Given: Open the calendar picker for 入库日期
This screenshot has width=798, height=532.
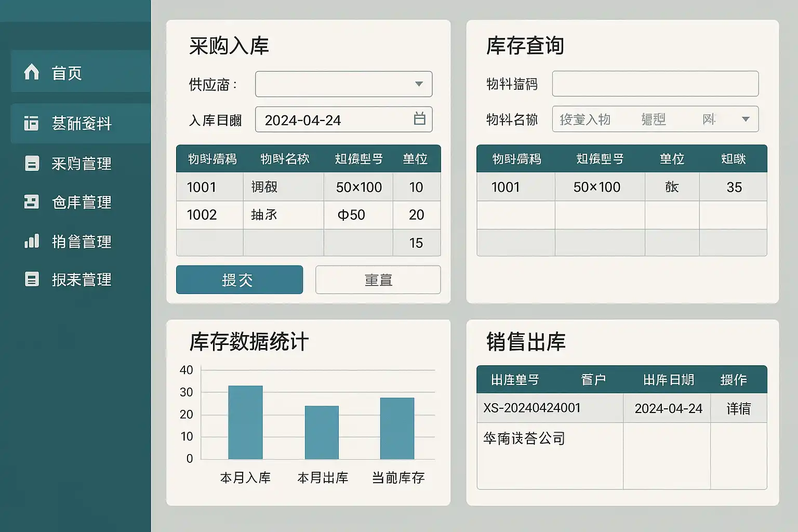Looking at the screenshot, I should 419,119.
